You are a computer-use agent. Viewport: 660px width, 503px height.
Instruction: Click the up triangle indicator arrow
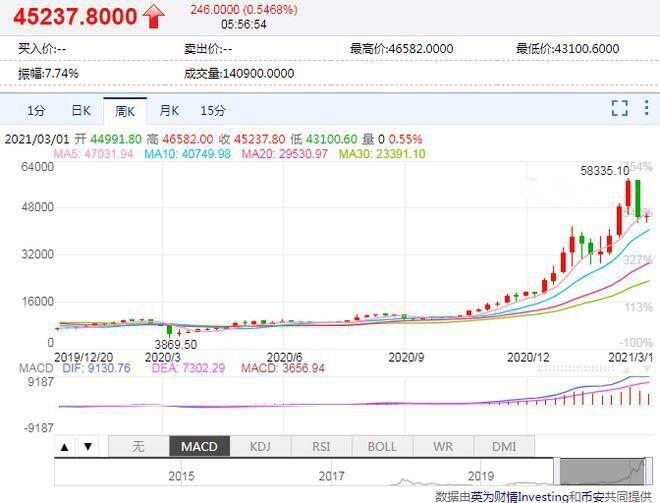coord(64,447)
